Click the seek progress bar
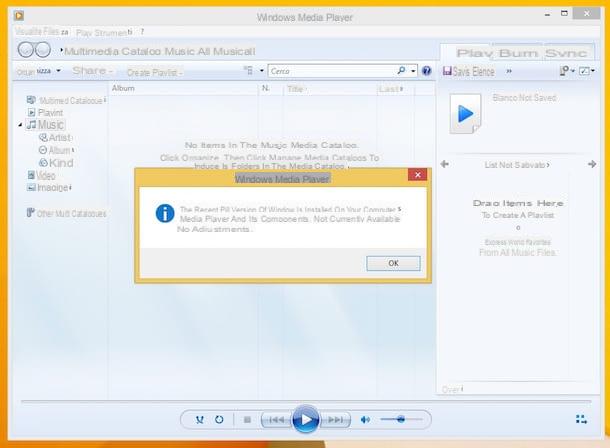610x448 pixels. click(306, 401)
